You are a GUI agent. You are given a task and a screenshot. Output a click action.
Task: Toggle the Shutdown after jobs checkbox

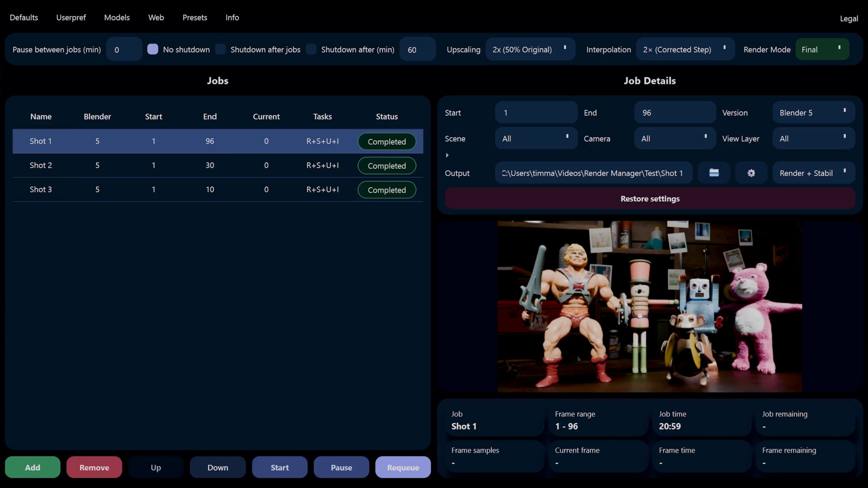point(221,49)
